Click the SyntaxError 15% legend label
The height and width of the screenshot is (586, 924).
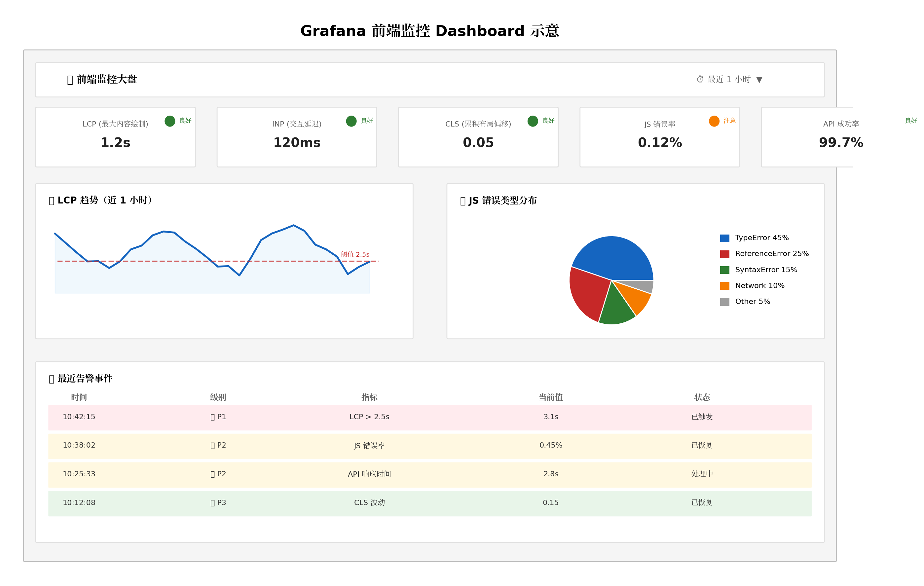pyautogui.click(x=766, y=270)
